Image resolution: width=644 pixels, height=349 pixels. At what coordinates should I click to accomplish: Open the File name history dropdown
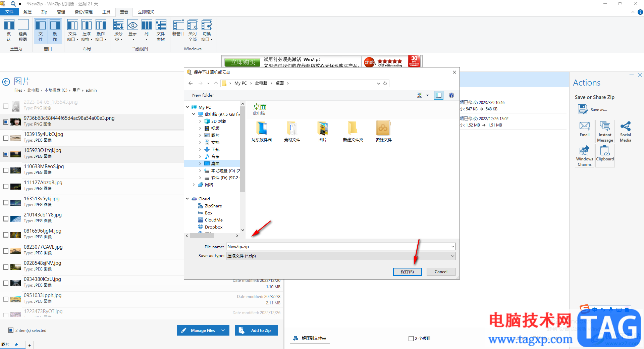coord(452,247)
